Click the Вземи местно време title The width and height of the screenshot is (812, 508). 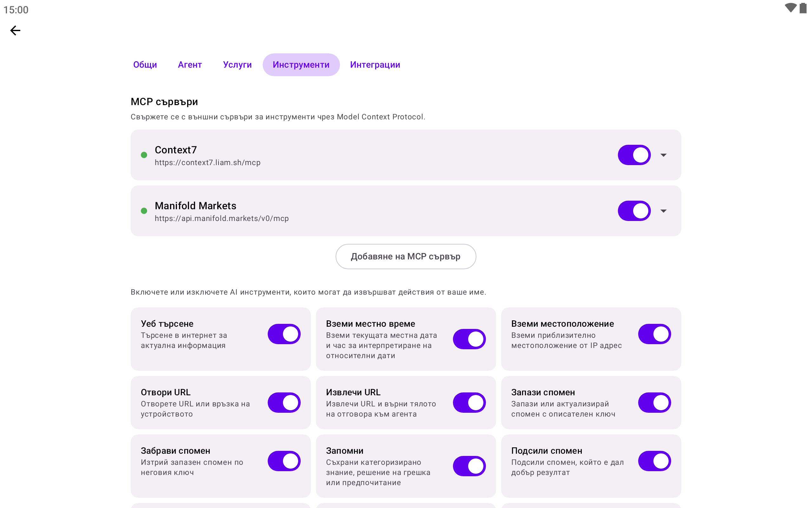370,324
